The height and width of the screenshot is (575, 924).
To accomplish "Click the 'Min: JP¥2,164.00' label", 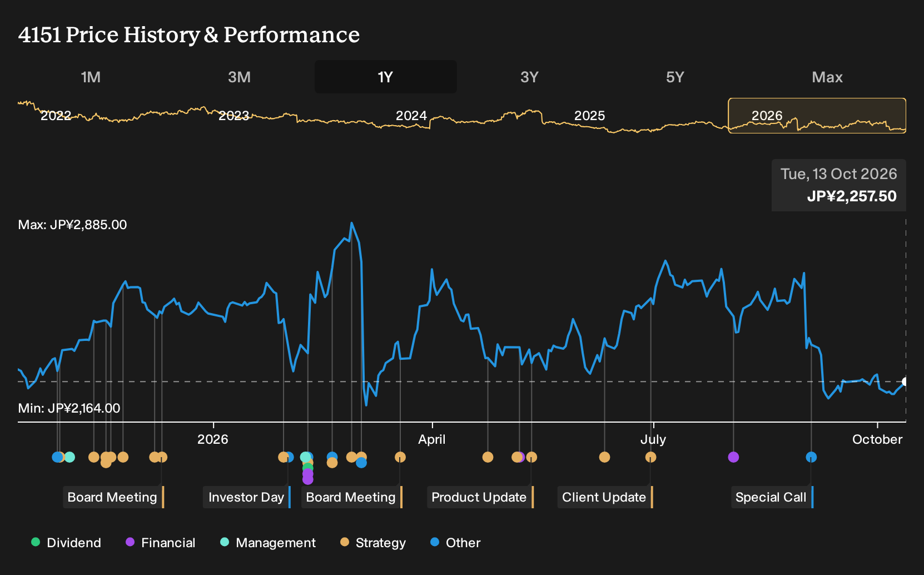I will 69,408.
